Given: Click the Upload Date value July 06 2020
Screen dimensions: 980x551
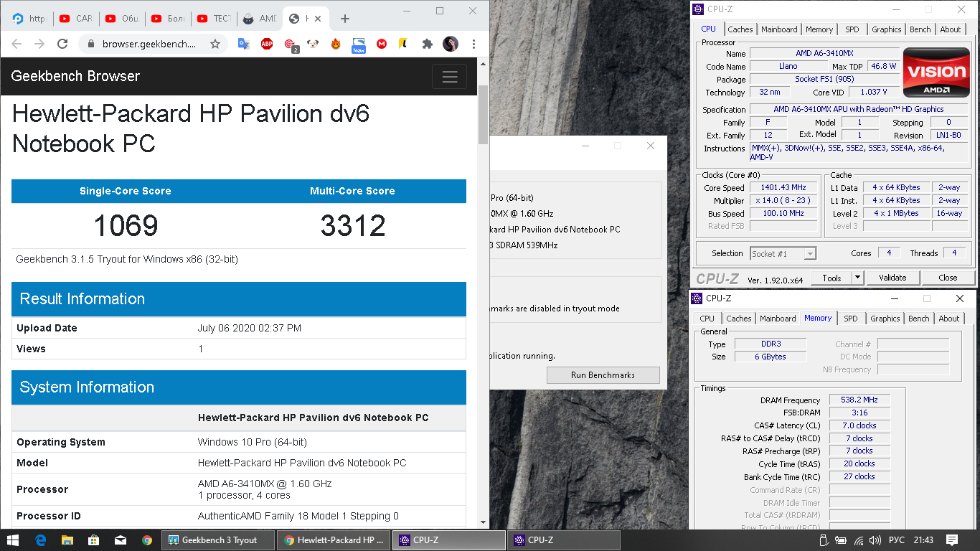Looking at the screenshot, I should 249,328.
